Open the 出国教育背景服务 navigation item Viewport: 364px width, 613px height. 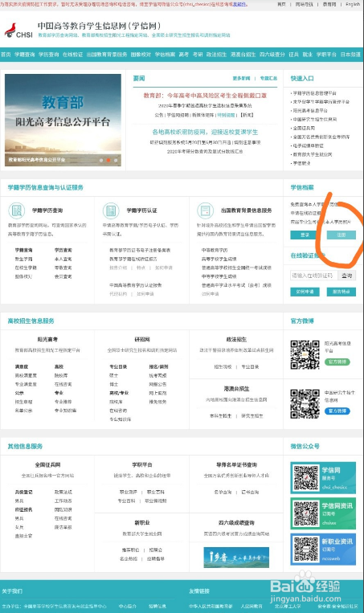107,55
